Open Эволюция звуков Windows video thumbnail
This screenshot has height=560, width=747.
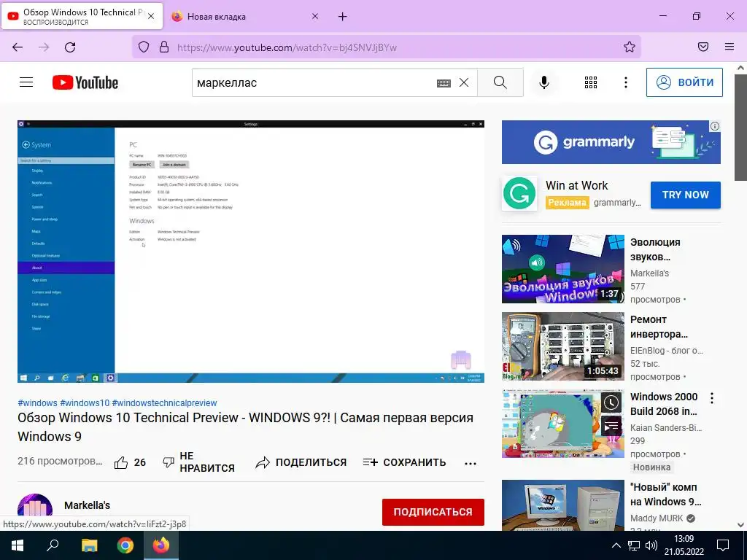pos(562,268)
